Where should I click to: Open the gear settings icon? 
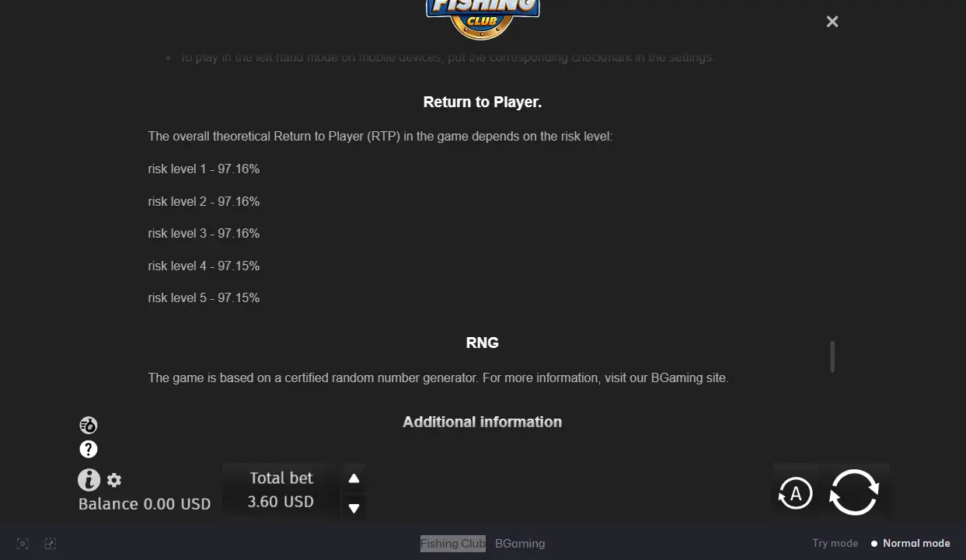[x=114, y=480]
